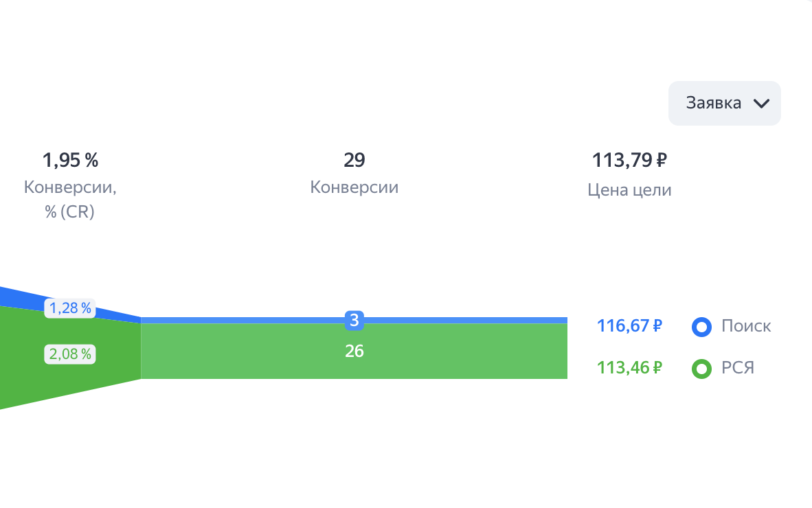This screenshot has width=812, height=508.
Task: Click the 1,28 % conversion rate badge
Action: click(70, 308)
